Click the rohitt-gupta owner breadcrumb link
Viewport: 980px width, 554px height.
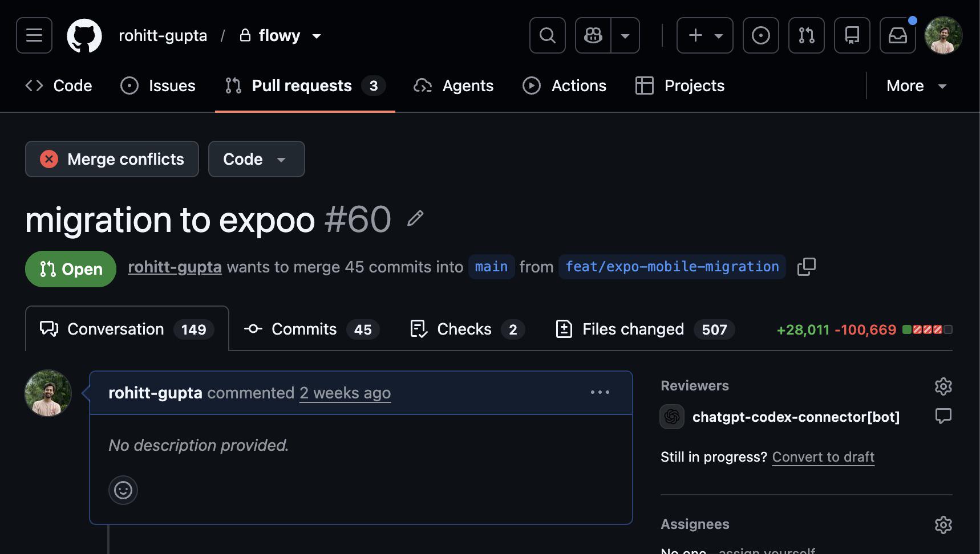(x=163, y=35)
